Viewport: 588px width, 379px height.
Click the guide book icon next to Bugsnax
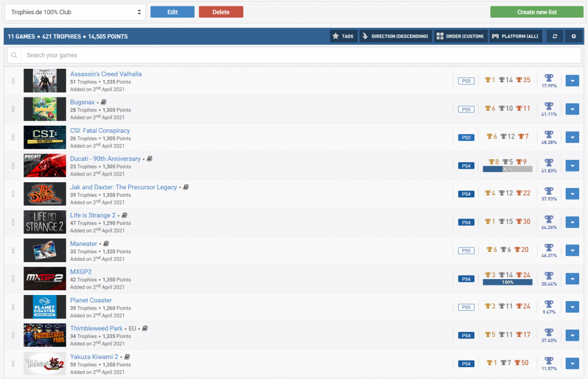pyautogui.click(x=103, y=102)
